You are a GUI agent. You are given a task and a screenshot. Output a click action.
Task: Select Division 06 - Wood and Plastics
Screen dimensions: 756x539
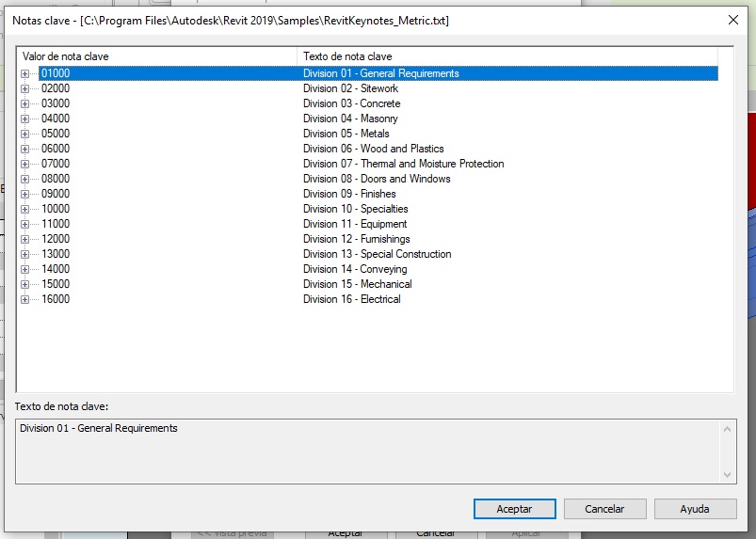[373, 149]
